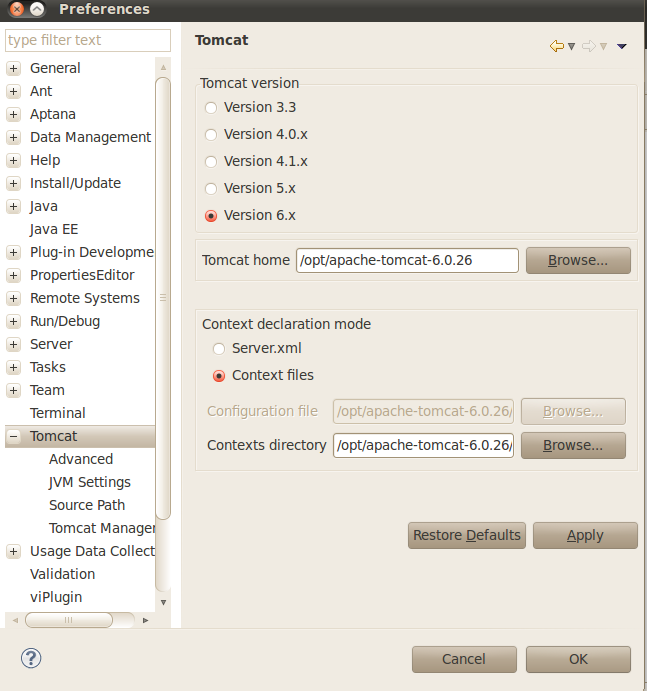The height and width of the screenshot is (691, 647).
Task: Expand the PropertiesEditor node
Action: click(x=14, y=275)
